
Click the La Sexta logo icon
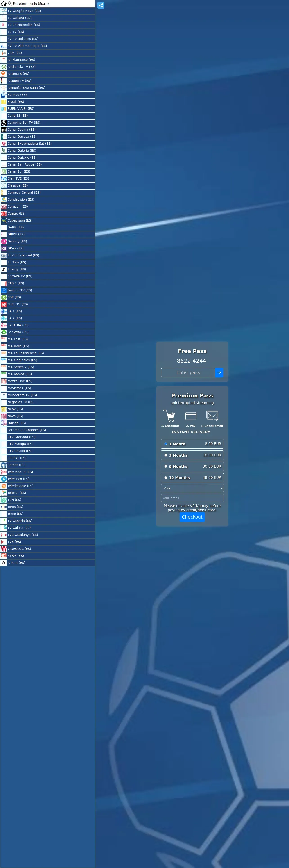[x=4, y=332]
